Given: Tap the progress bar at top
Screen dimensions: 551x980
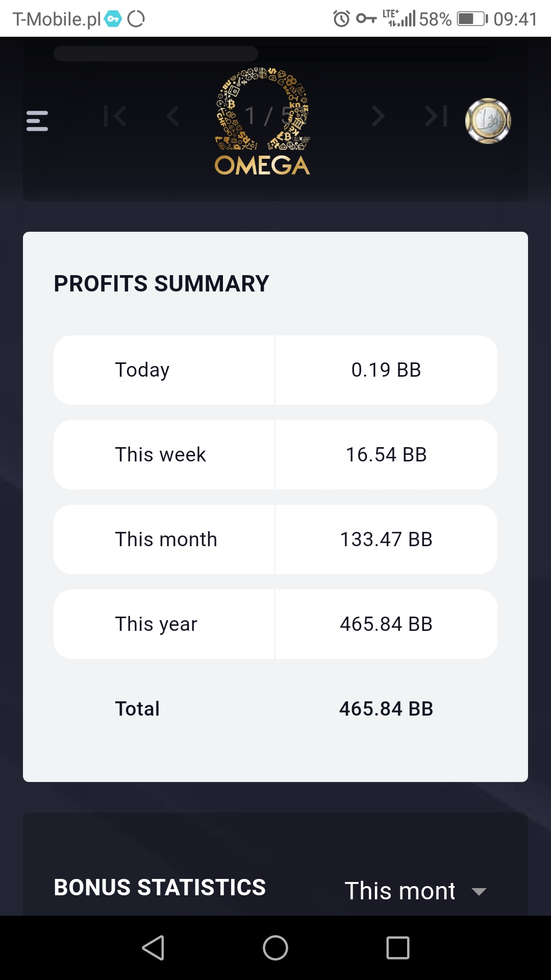Looking at the screenshot, I should click(x=275, y=54).
